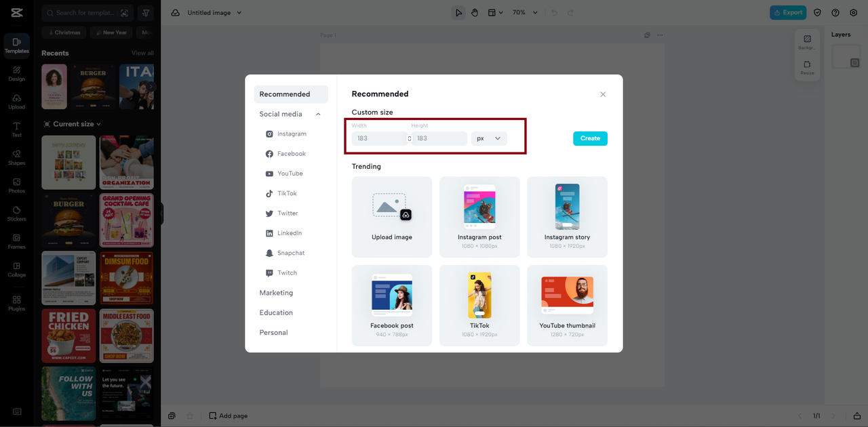Open the Upload sidebar panel
Viewport: 868px width, 427px height.
coord(16,102)
